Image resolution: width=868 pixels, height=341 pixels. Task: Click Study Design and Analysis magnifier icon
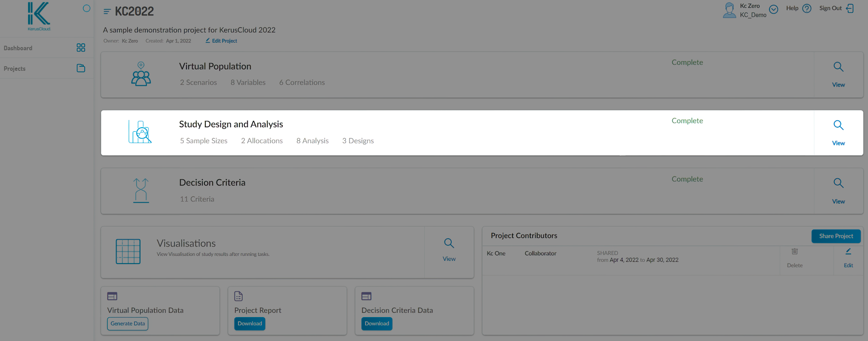coord(839,125)
